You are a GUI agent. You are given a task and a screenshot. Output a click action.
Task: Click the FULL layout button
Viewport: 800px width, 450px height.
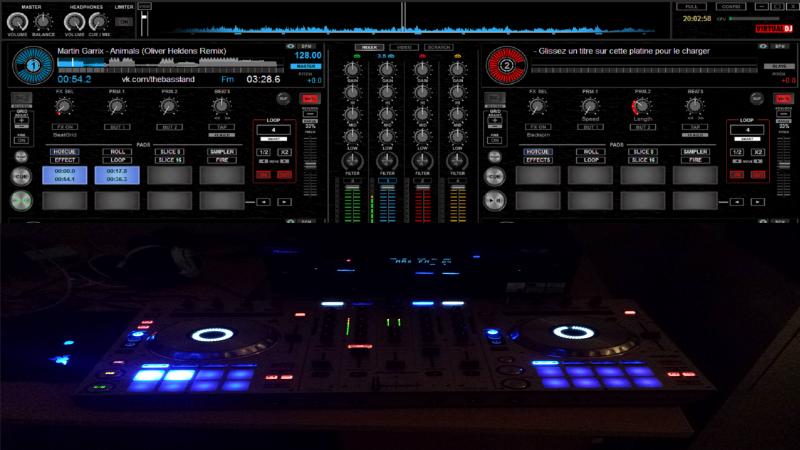tap(691, 7)
